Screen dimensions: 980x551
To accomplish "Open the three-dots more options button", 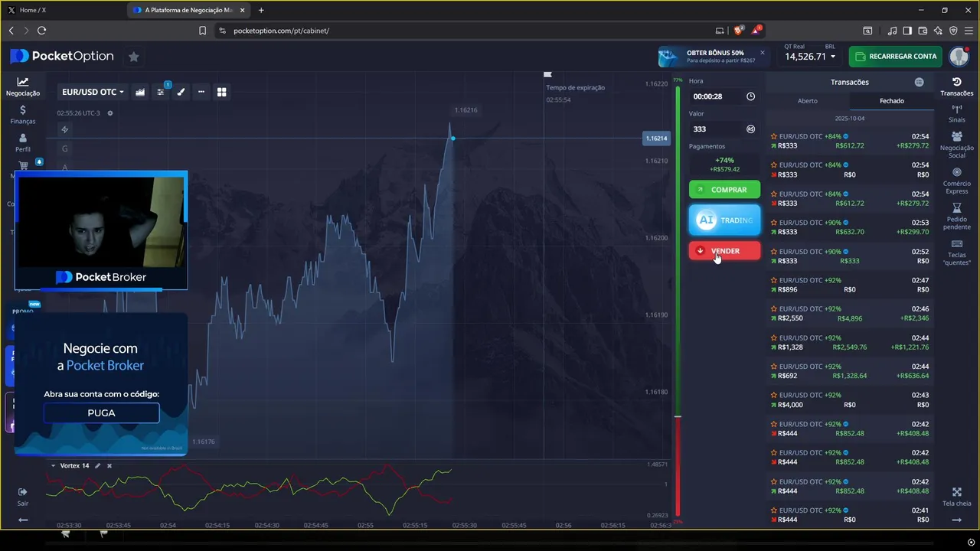I will coord(201,92).
